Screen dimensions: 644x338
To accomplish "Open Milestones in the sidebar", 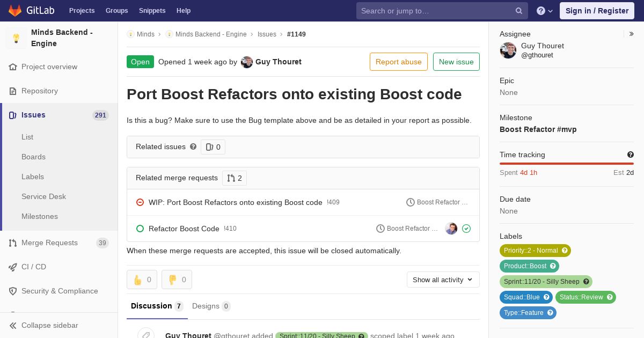I will 40,217.
